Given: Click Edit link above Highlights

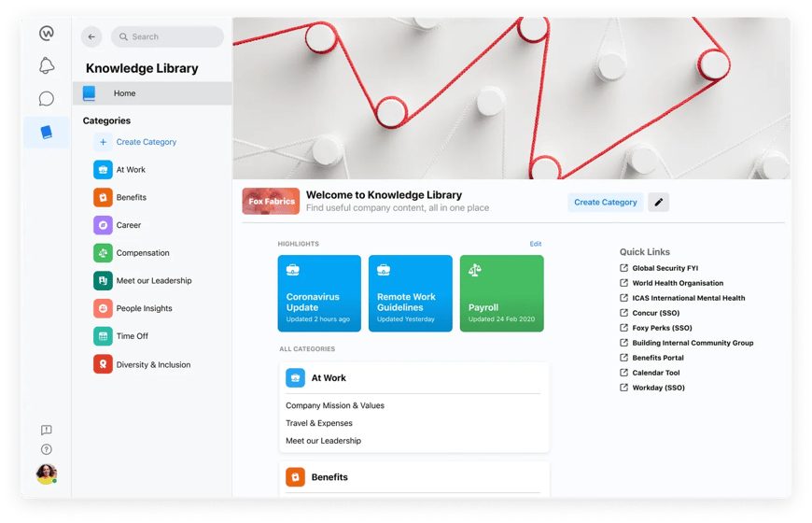Looking at the screenshot, I should point(536,244).
